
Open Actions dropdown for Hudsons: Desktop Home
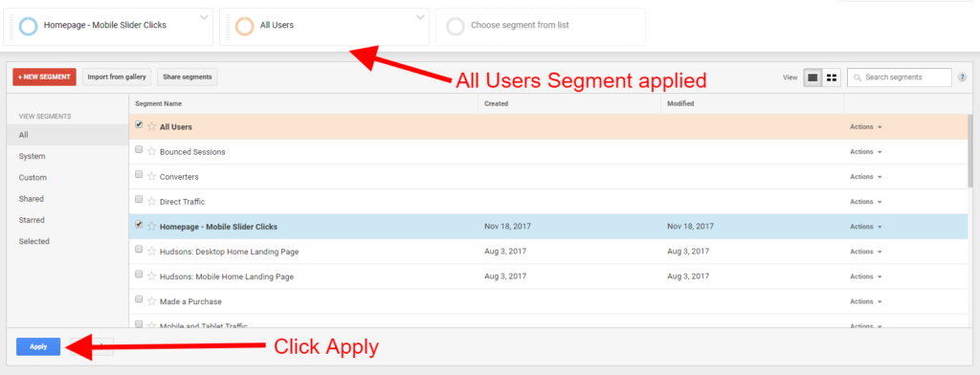point(865,252)
